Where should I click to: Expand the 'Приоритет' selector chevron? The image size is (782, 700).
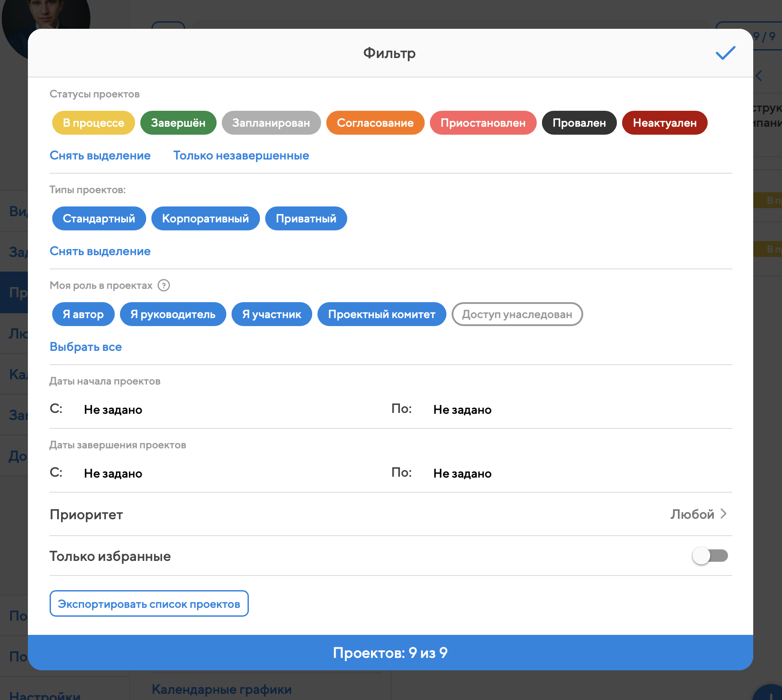(x=724, y=513)
